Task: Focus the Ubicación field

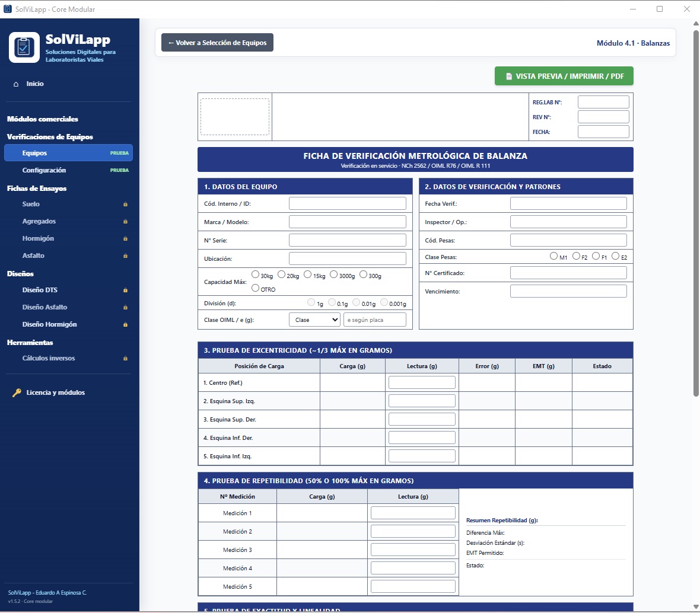Action: point(348,258)
